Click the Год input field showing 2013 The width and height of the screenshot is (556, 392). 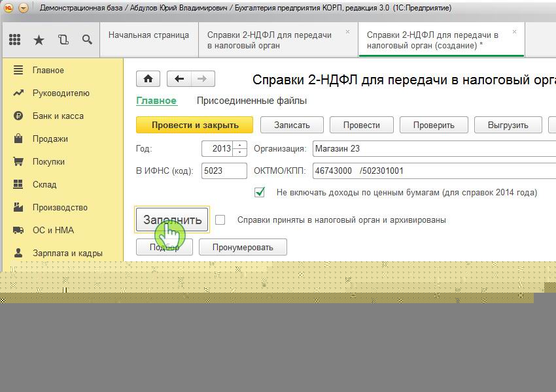tap(217, 149)
